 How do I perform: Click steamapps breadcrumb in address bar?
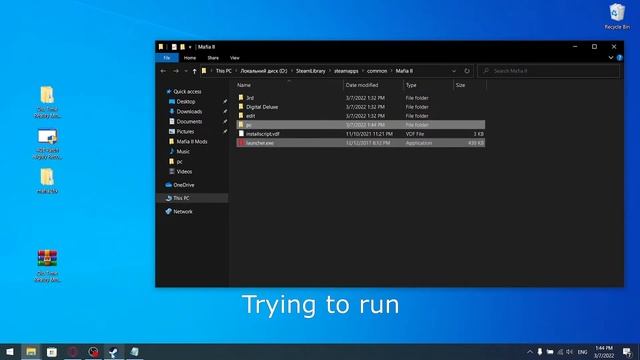click(x=346, y=71)
